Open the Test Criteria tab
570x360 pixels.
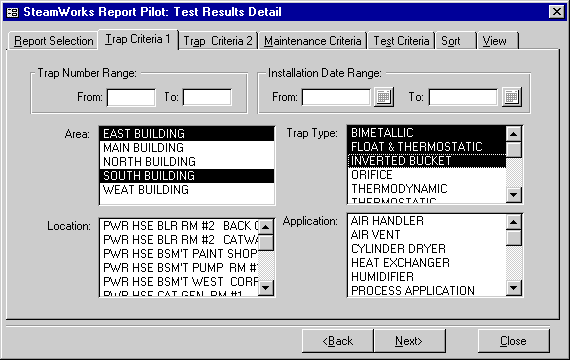point(402,41)
